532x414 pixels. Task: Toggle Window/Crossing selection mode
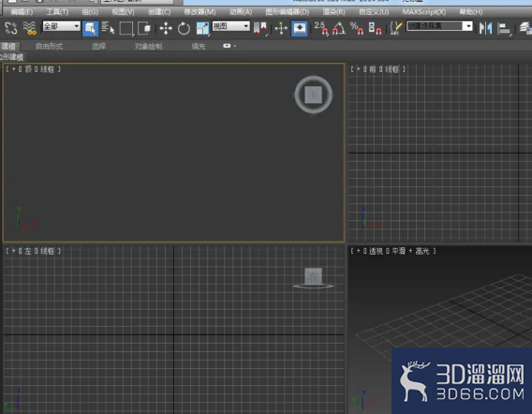pos(144,28)
